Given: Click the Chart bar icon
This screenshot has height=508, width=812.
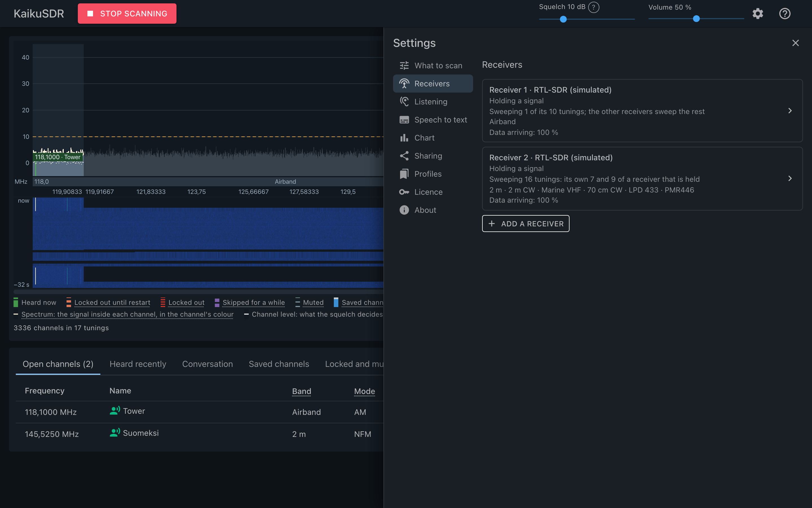Looking at the screenshot, I should tap(404, 138).
